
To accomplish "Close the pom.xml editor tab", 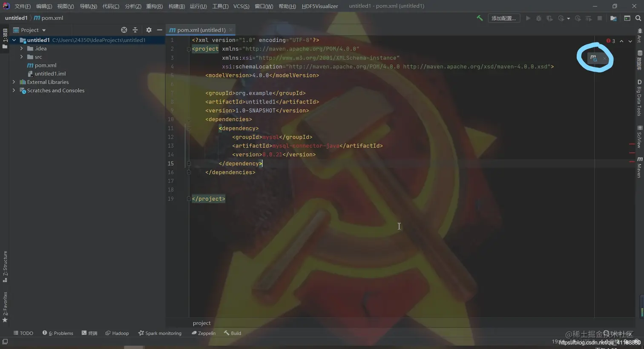I will click(230, 30).
